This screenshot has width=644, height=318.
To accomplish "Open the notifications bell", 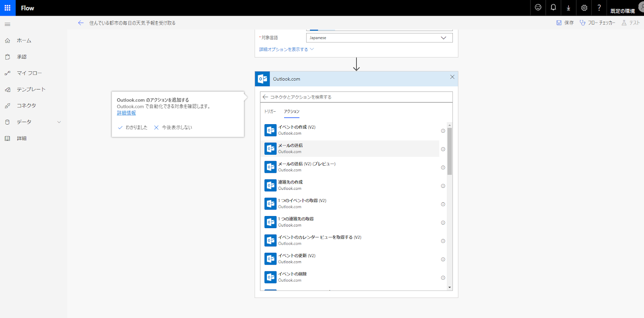I will click(x=553, y=7).
